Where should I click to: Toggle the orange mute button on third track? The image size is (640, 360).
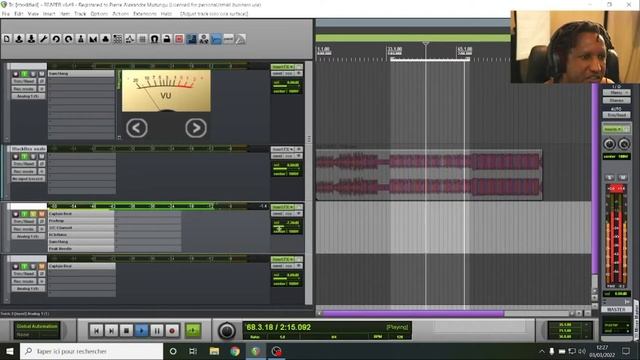pos(41,214)
